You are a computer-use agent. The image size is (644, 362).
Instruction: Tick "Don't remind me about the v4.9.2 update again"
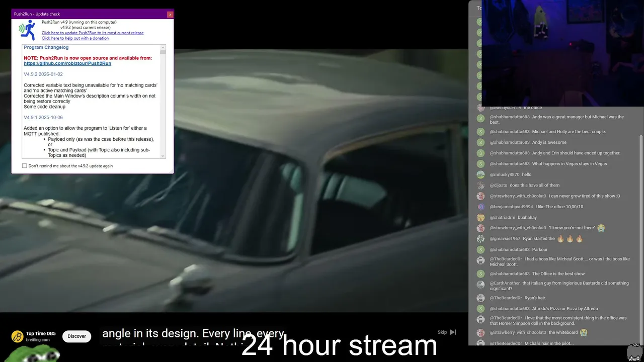[x=25, y=166]
